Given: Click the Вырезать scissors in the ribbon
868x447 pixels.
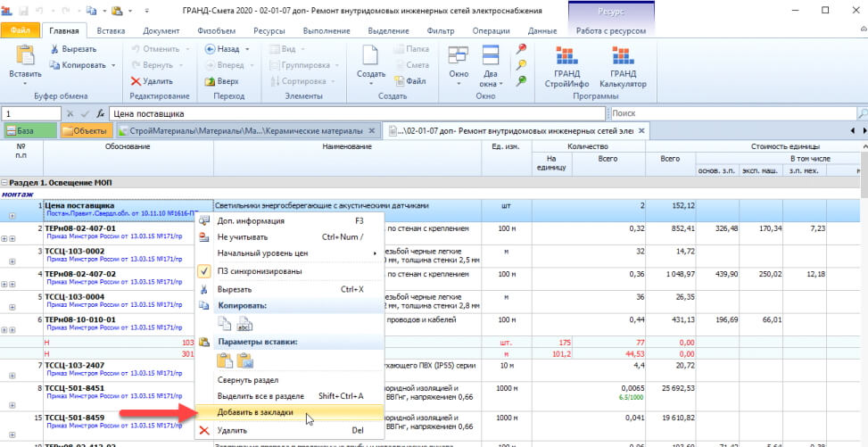Looking at the screenshot, I should [x=54, y=49].
